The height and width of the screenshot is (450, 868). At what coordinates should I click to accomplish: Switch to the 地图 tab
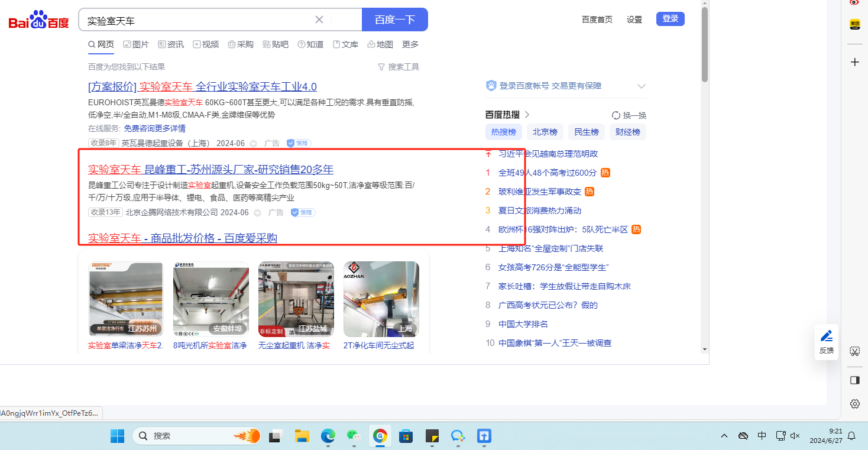[380, 44]
